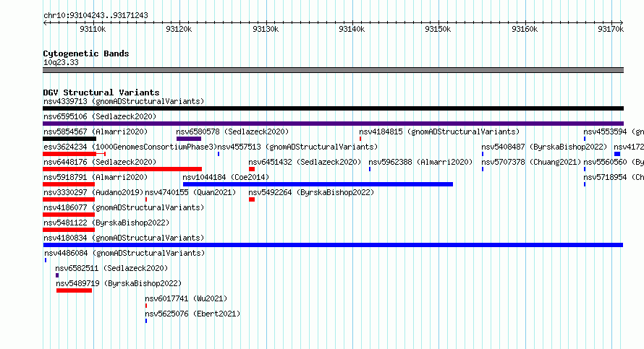
Task: Open nsv6017741 (Wu2021) label
Action: point(186,298)
